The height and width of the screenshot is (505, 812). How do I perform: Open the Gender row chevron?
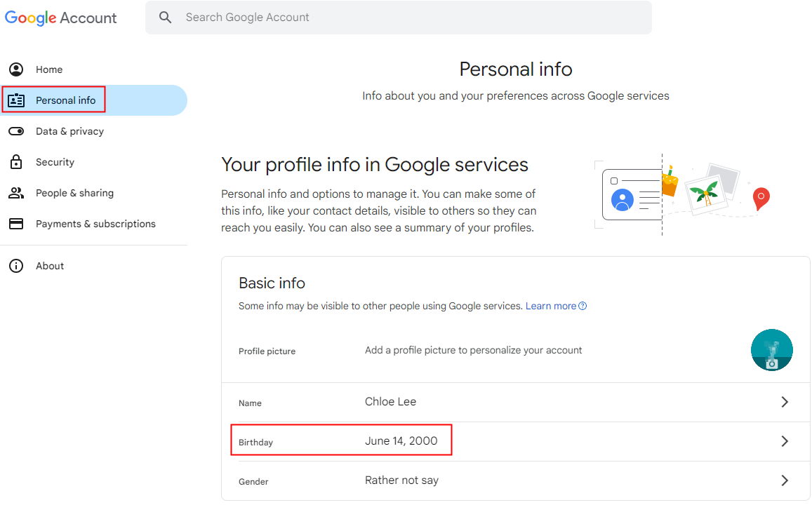tap(785, 480)
